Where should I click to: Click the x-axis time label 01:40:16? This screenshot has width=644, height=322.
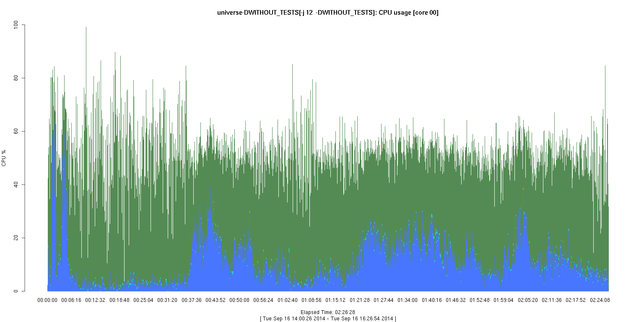432,300
